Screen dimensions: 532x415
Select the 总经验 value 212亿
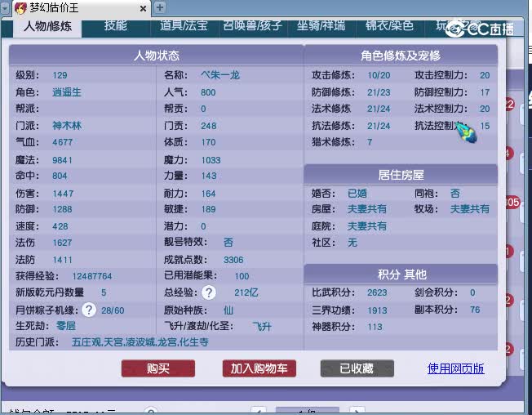pos(246,292)
